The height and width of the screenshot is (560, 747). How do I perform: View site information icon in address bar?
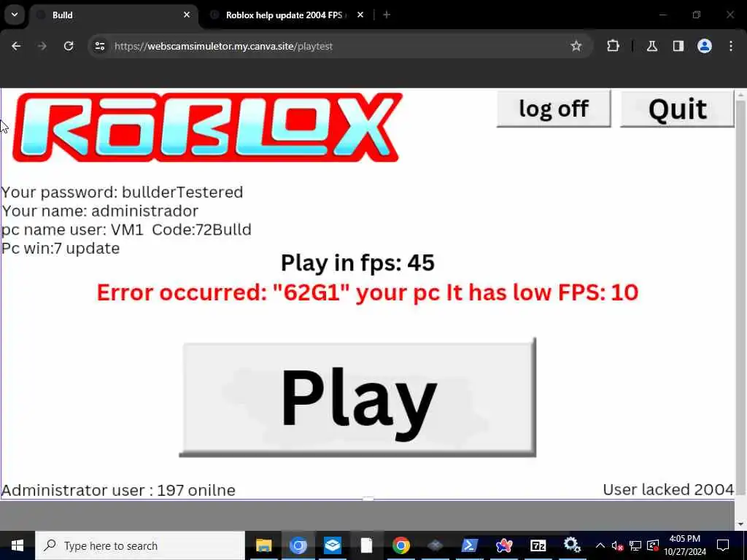pos(99,46)
